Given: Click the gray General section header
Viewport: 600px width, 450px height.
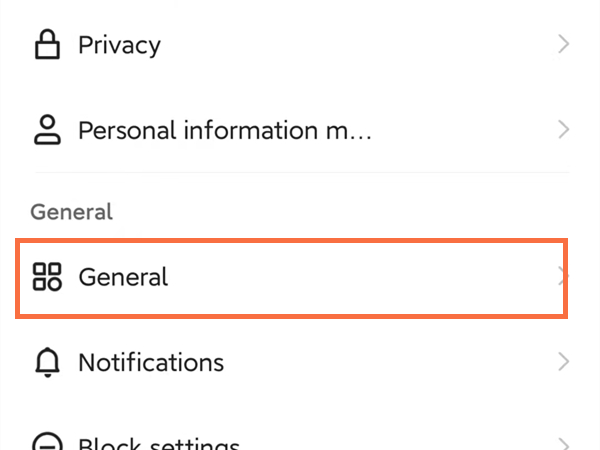Looking at the screenshot, I should point(71,212).
